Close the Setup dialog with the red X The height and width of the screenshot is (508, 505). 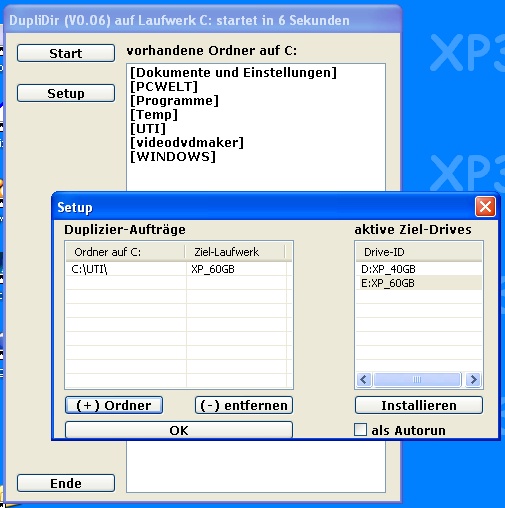[x=485, y=207]
